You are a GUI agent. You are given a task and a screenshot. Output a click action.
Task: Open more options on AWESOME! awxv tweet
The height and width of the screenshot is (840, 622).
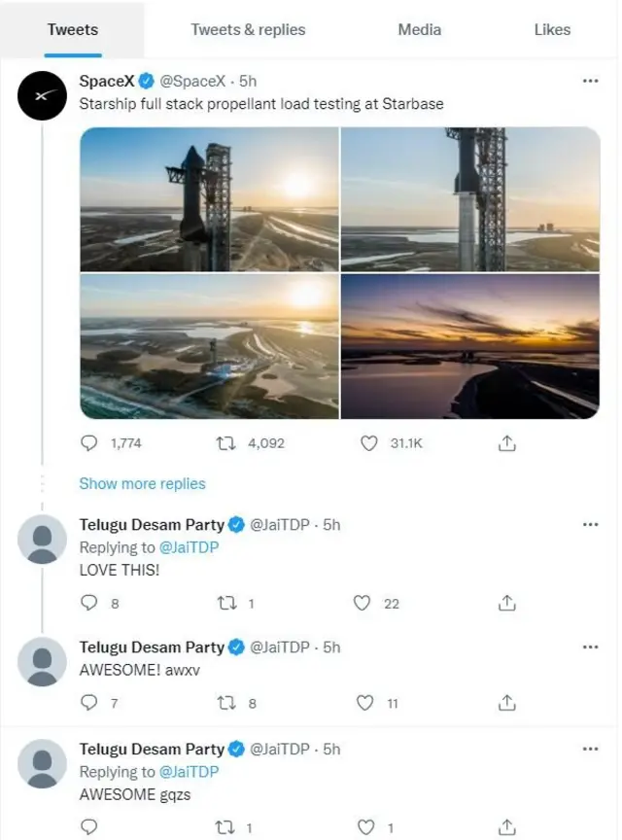[x=590, y=647]
